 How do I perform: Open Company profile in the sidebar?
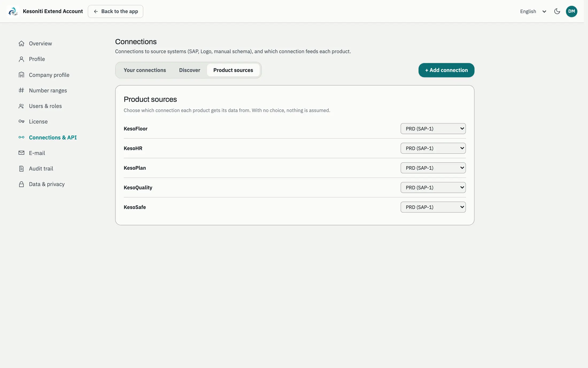point(49,75)
